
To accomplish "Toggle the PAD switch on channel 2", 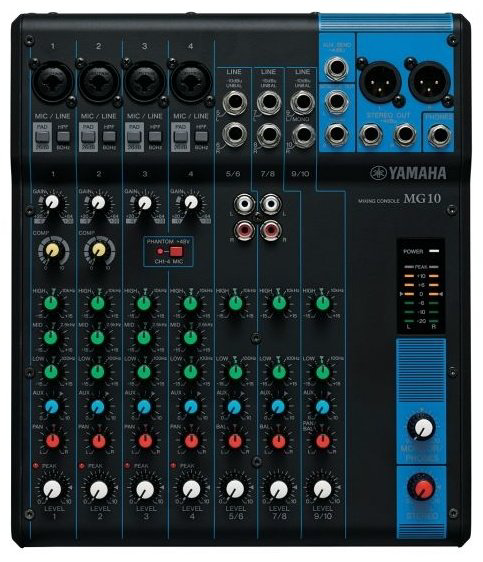I will click(x=88, y=137).
